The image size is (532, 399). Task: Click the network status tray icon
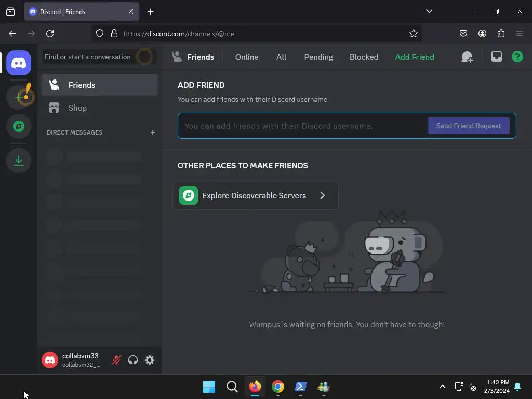(x=459, y=387)
